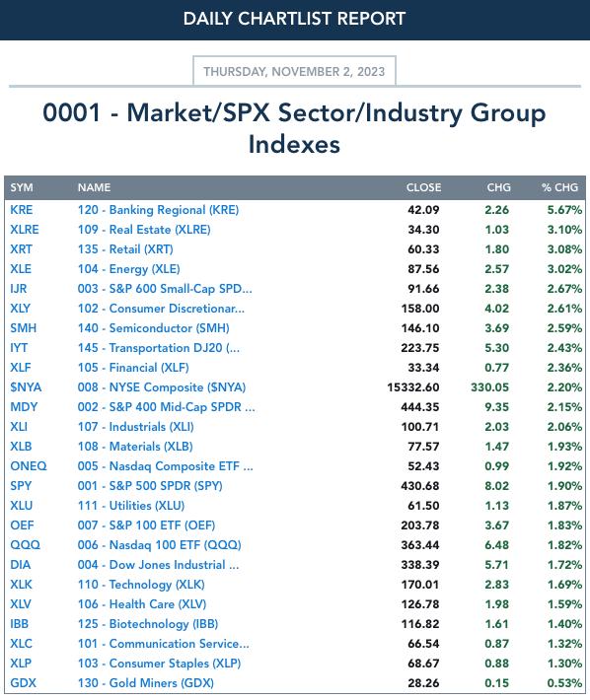
Task: Open the KRE symbol link
Action: click(21, 210)
